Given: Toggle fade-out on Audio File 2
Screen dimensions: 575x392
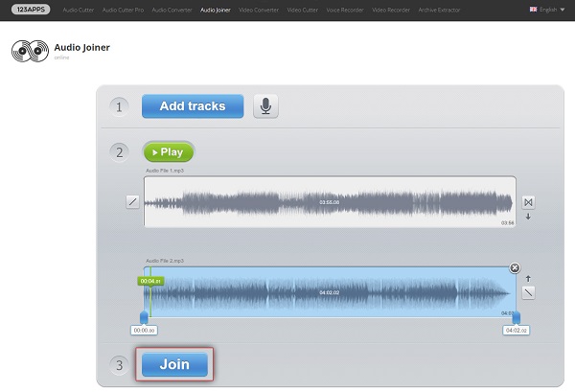Looking at the screenshot, I should pyautogui.click(x=528, y=292).
